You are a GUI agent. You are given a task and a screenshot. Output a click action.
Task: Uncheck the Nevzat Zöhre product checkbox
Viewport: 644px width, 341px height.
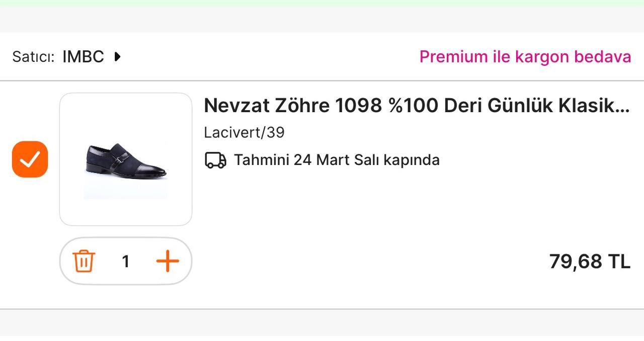point(30,159)
